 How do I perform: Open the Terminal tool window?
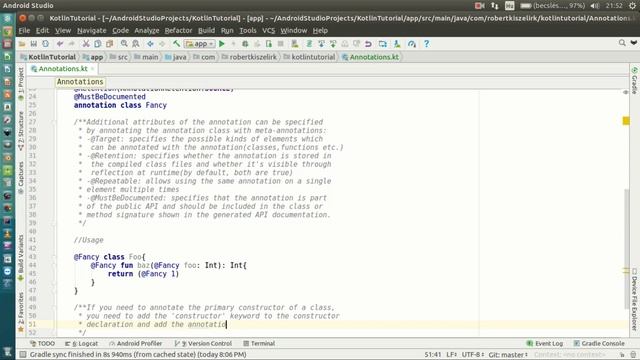pos(259,343)
